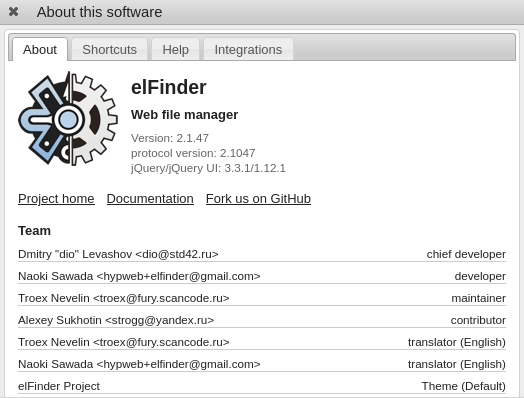Image resolution: width=524 pixels, height=398 pixels.
Task: Select Dmitry "dio" Levashov team entry
Action: click(262, 254)
